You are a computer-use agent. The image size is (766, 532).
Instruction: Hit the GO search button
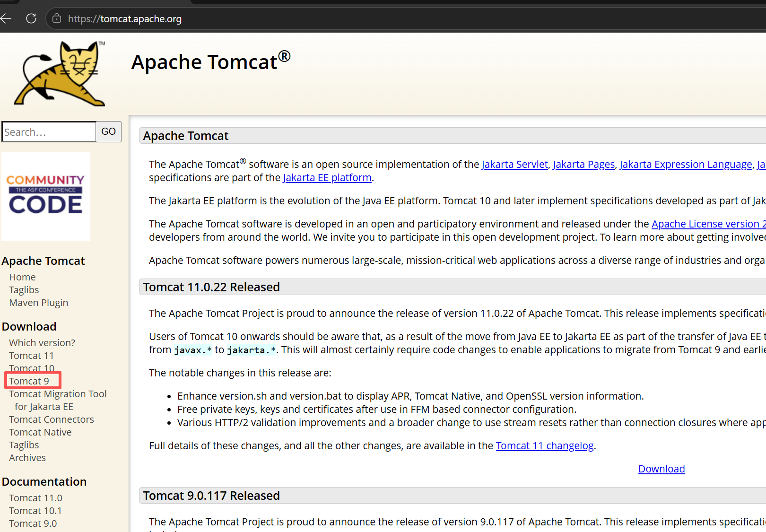pos(109,131)
